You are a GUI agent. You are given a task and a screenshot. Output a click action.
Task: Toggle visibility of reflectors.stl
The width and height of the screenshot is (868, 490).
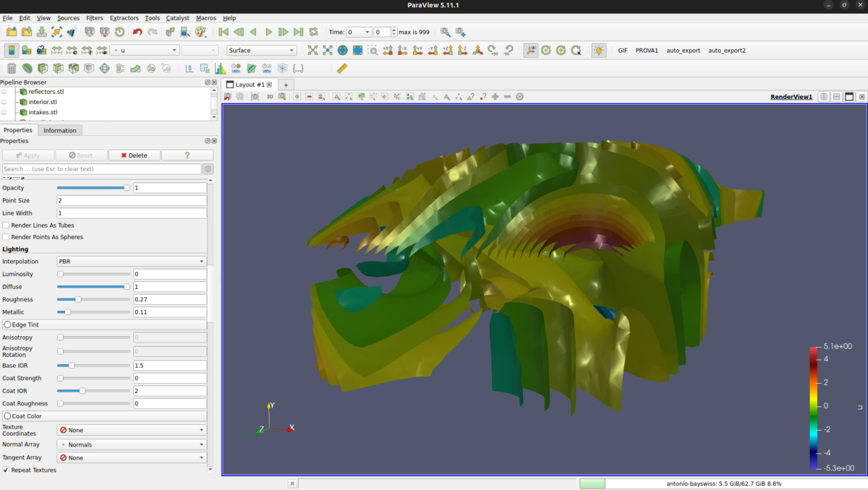[4, 92]
